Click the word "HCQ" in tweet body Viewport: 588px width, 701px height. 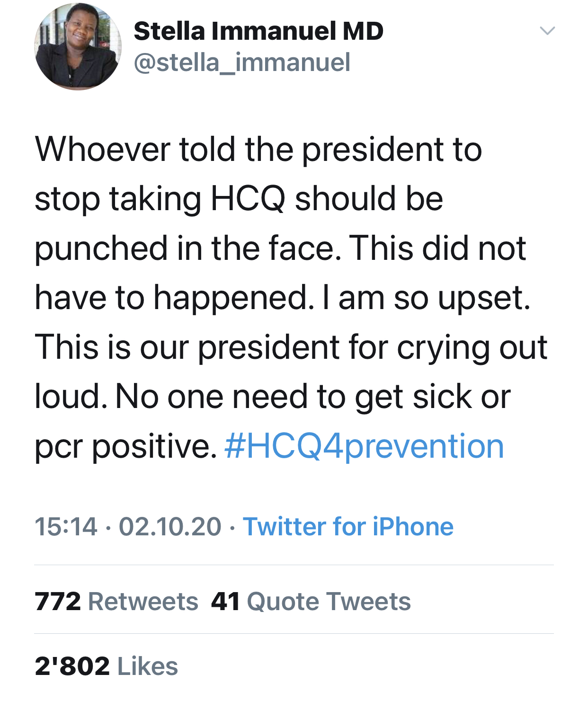coord(248,198)
